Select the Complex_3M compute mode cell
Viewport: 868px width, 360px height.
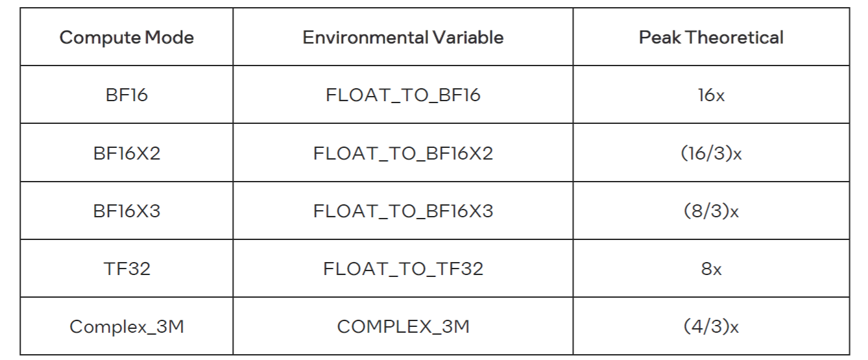tap(127, 326)
